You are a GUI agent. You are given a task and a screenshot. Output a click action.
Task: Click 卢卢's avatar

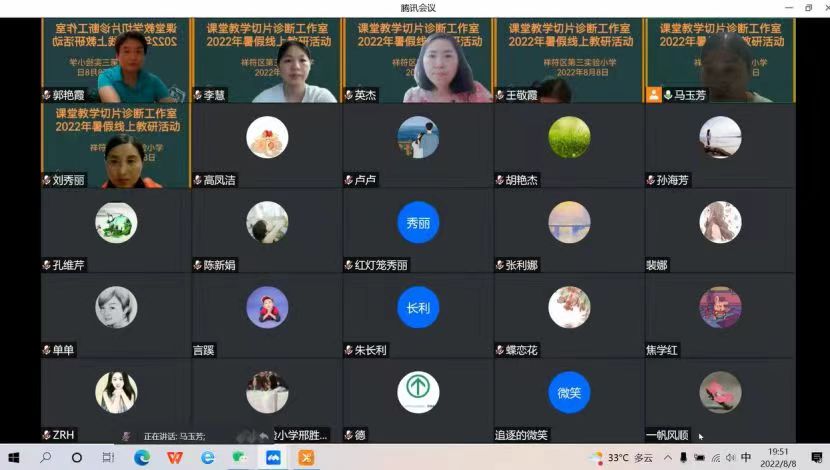pos(418,138)
